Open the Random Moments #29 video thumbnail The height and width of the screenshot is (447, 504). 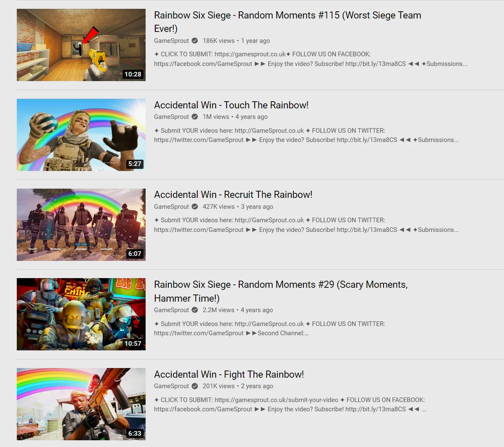point(81,314)
